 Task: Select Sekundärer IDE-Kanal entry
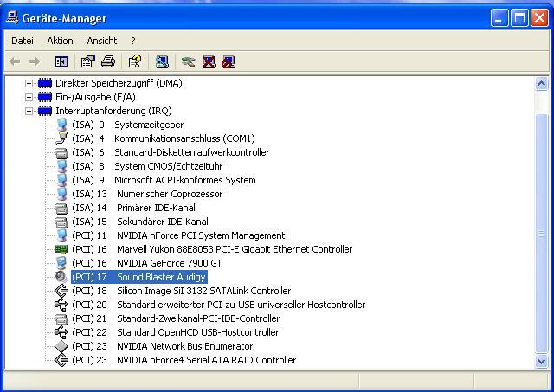(140, 222)
